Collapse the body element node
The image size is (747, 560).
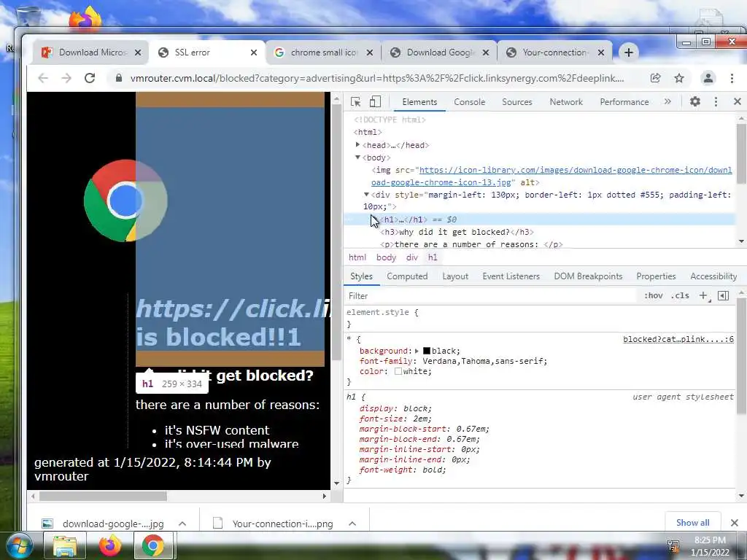(357, 157)
